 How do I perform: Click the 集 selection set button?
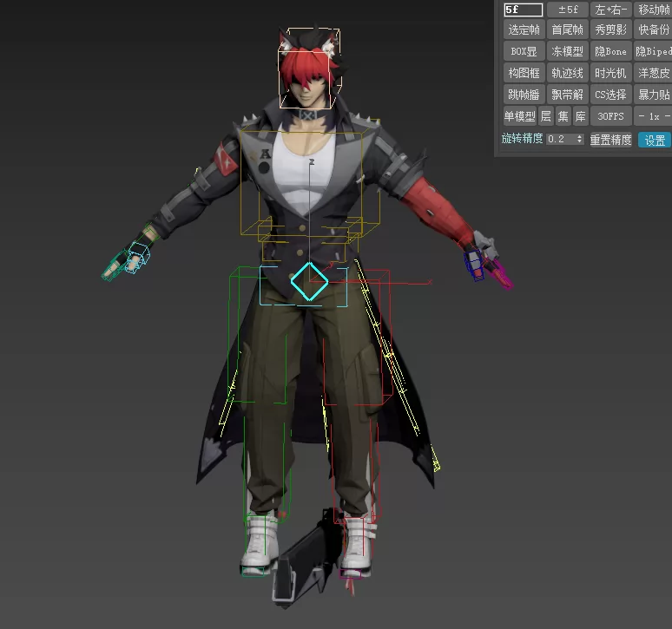[563, 116]
